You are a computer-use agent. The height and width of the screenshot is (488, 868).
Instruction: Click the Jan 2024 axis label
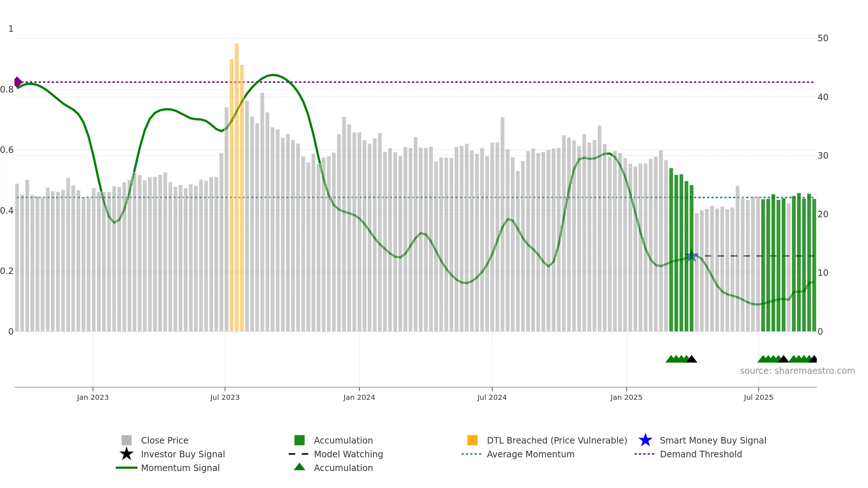click(359, 397)
